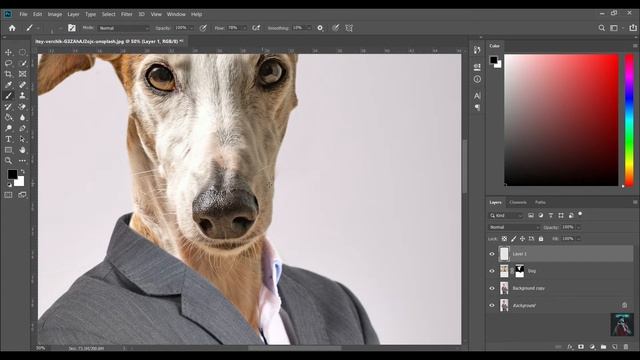Screen dimensions: 640x360
Task: Open the Image menu
Action: [55, 14]
